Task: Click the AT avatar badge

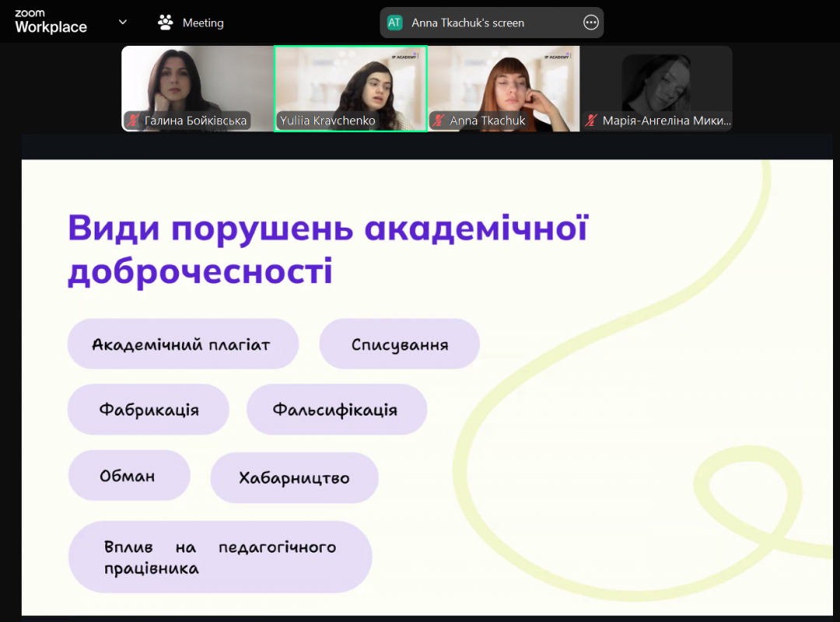Action: (394, 23)
